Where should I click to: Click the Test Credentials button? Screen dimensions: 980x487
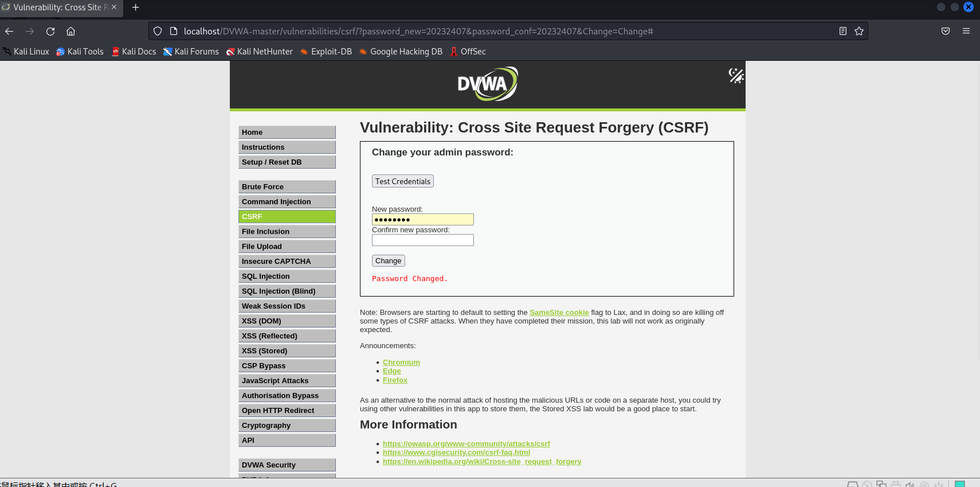[403, 181]
